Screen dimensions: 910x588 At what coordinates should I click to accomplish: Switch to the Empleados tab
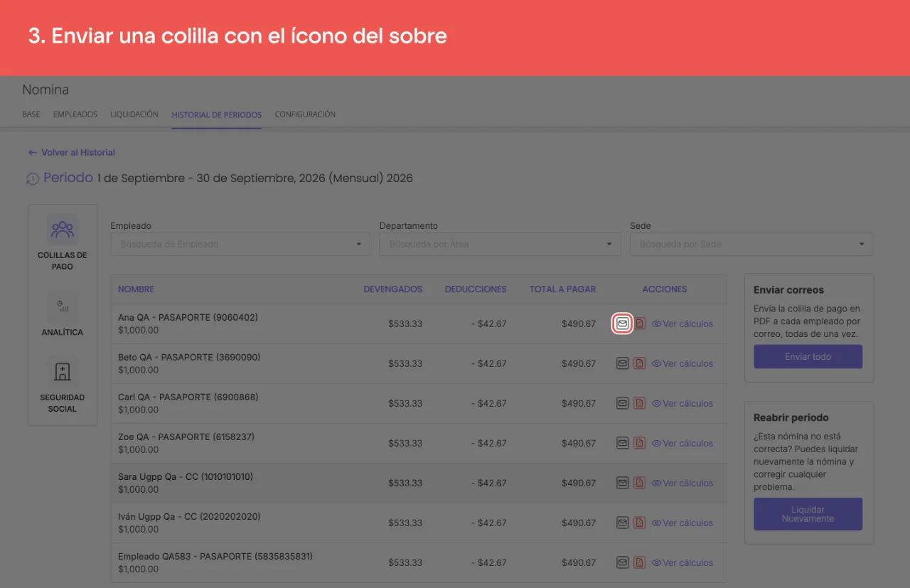[75, 114]
